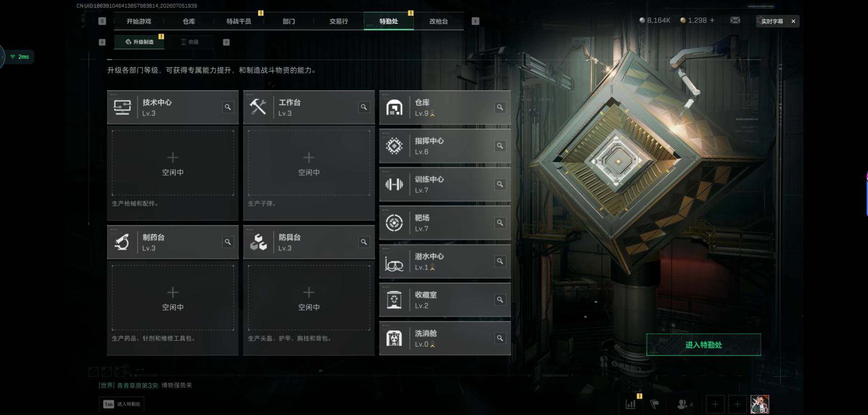Viewport: 868px width, 415px height.
Task: Add currency with the plus beside 1,298
Action: tap(712, 20)
